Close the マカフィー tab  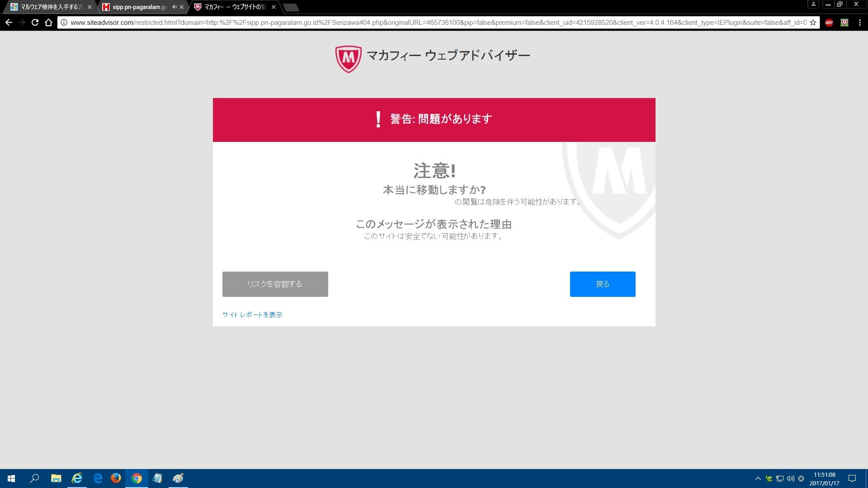[274, 7]
